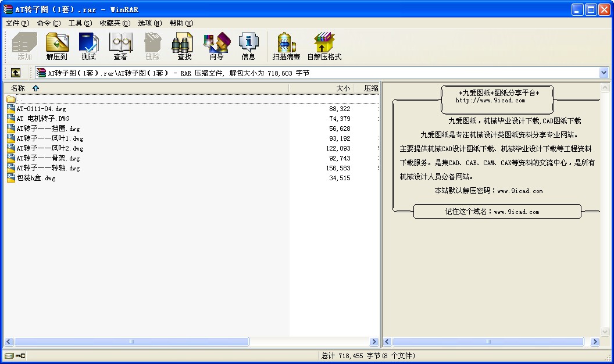Show archive 信息 (Info) icon
614x364 pixels.
pyautogui.click(x=248, y=46)
